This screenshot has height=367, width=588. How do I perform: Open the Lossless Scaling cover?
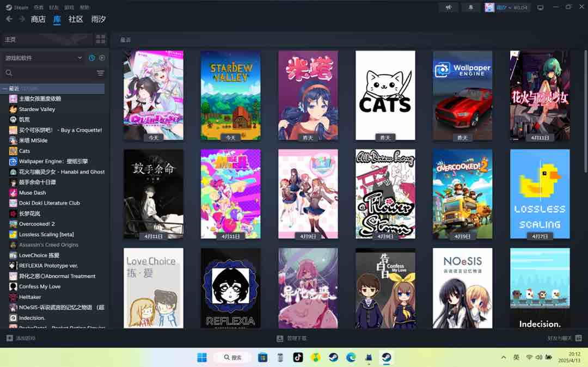tap(540, 194)
